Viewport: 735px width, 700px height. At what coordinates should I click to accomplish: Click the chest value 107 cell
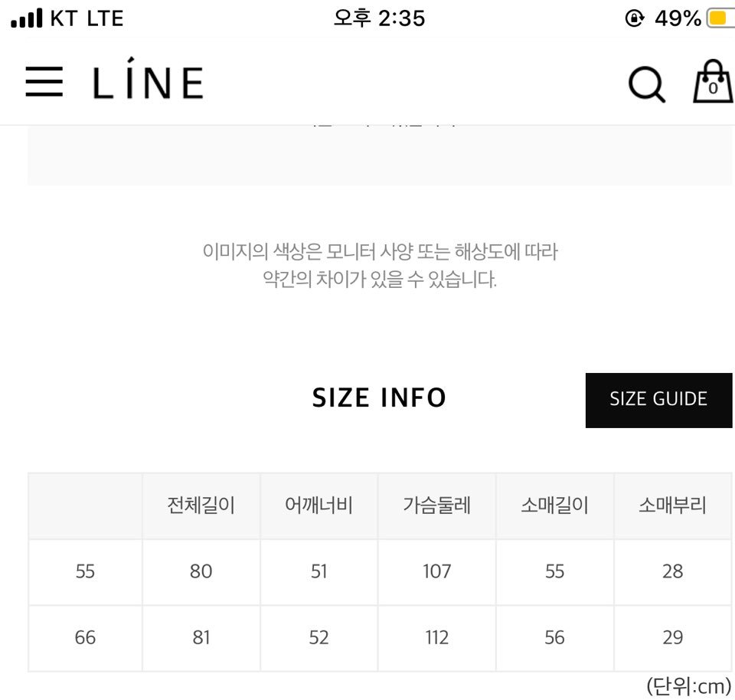tap(437, 572)
